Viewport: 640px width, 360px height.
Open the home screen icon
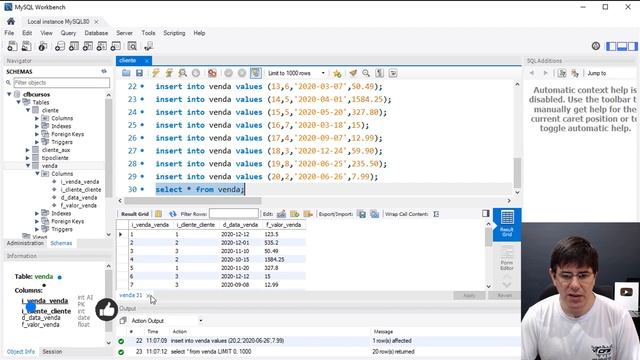[11, 21]
